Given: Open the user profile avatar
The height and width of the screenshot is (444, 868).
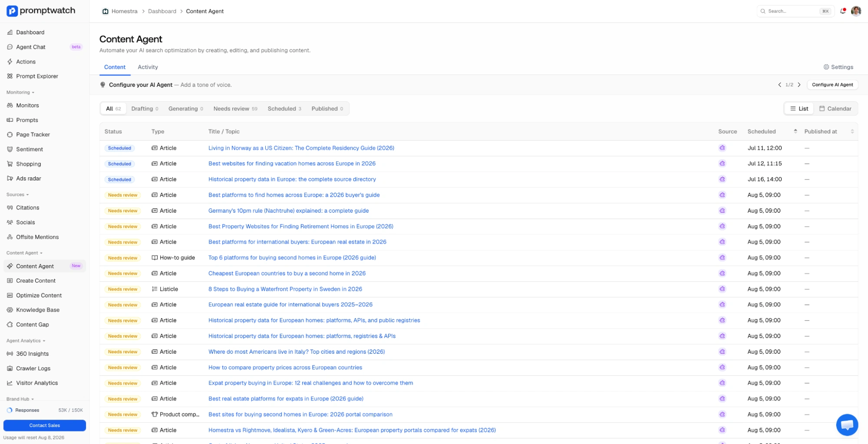Looking at the screenshot, I should (x=856, y=11).
